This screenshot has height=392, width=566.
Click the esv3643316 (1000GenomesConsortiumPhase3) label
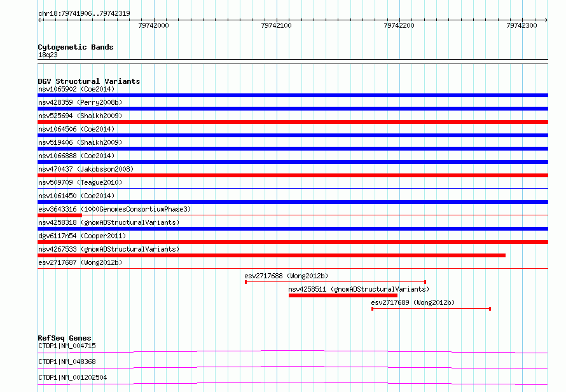coord(114,209)
